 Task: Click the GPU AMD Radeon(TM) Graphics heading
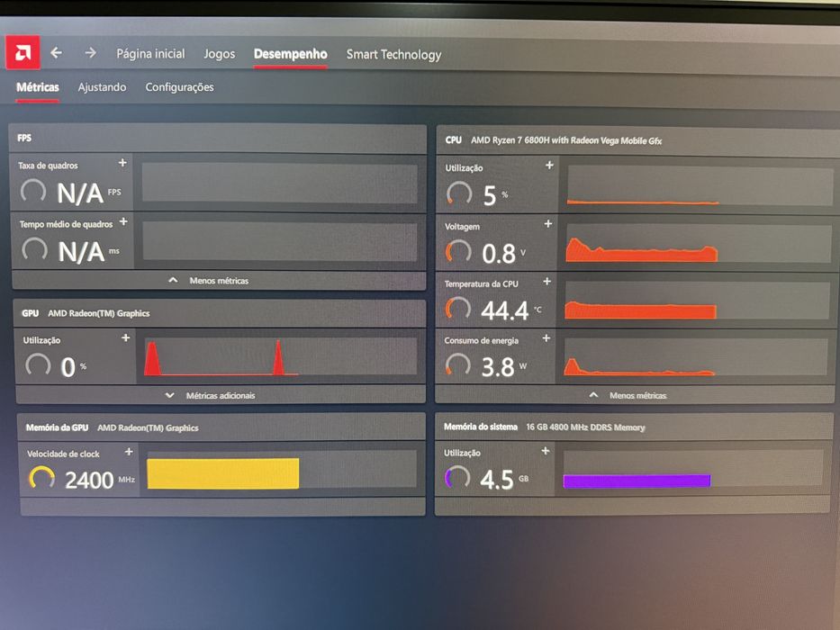[x=86, y=313]
